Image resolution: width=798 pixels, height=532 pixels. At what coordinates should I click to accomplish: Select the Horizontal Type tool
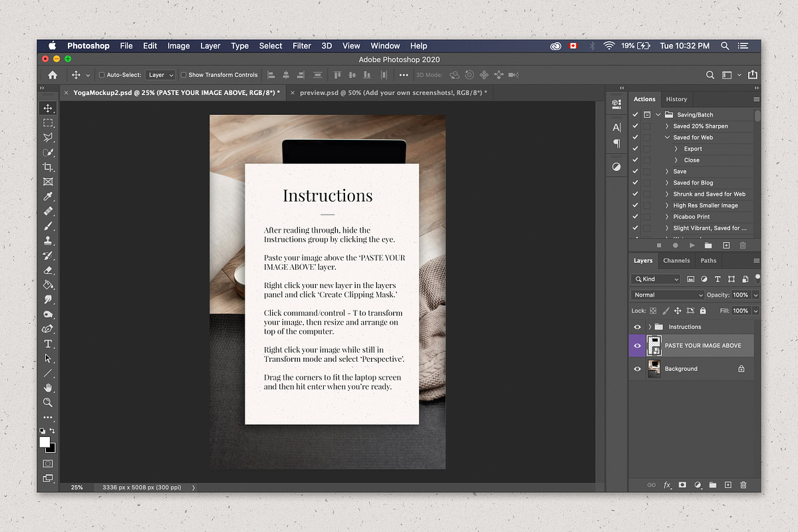48,344
